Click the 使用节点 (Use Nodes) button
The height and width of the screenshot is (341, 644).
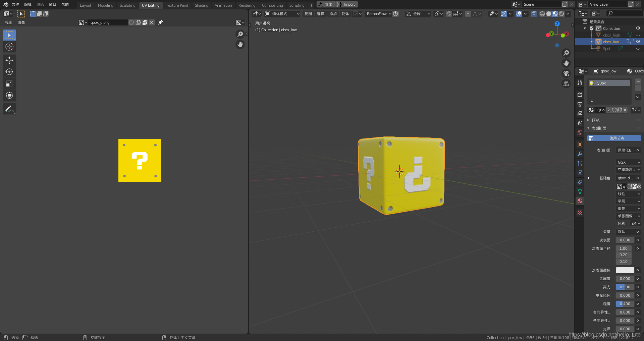[x=614, y=138]
